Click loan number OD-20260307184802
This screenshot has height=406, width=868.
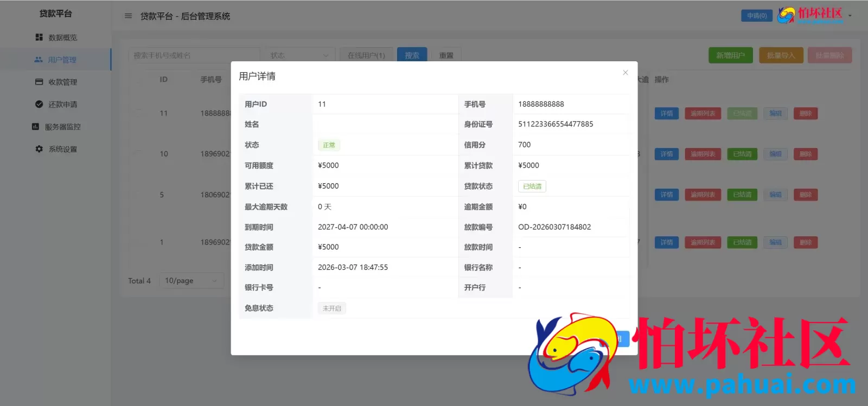coord(554,227)
